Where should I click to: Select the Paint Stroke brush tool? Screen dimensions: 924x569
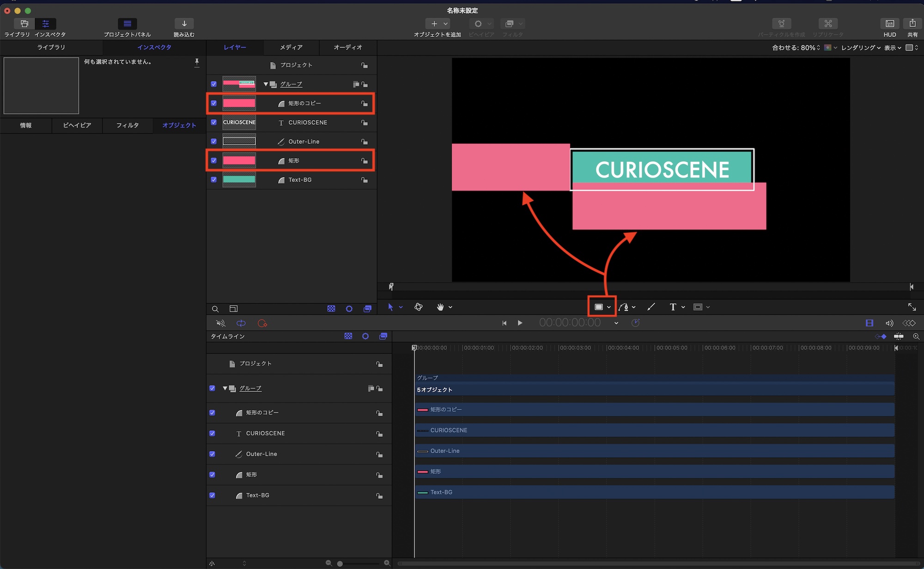[x=651, y=307]
